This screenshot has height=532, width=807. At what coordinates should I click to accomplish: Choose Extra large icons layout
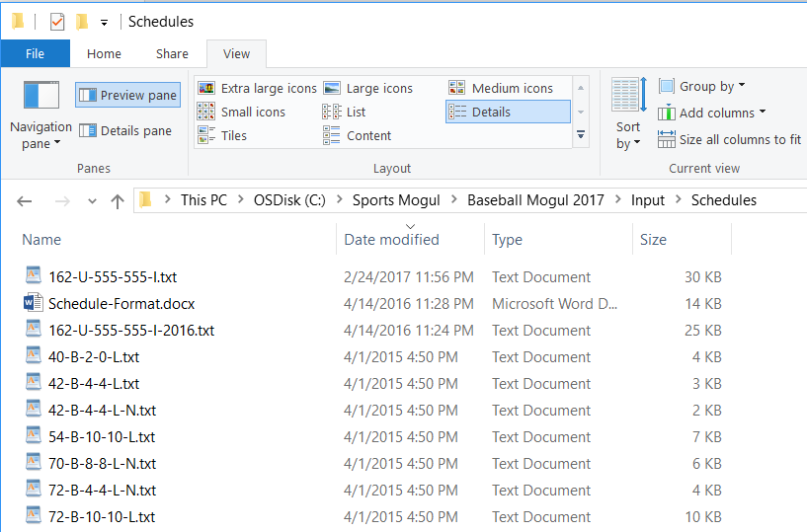pos(258,89)
